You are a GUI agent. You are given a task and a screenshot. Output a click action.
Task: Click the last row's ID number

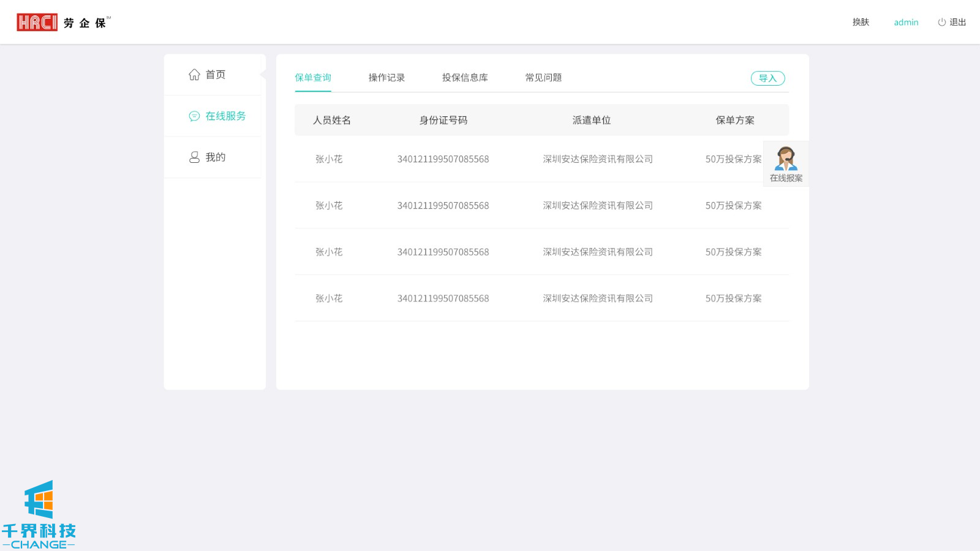pos(443,299)
